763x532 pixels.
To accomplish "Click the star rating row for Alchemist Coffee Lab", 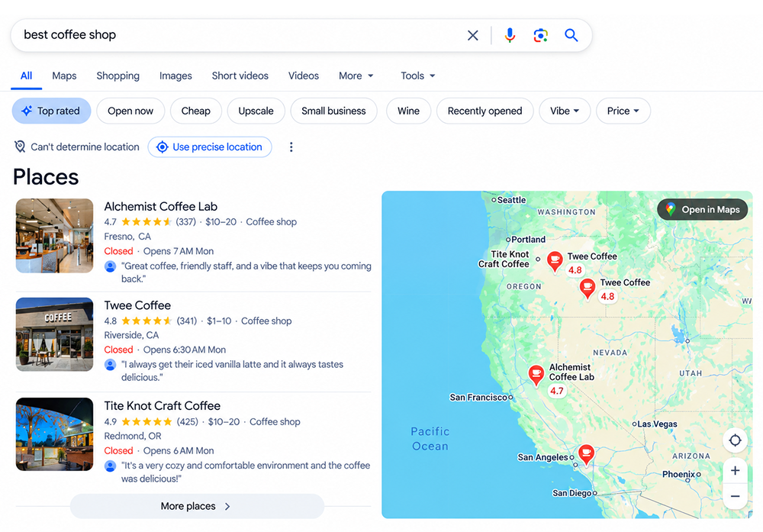I will 146,222.
